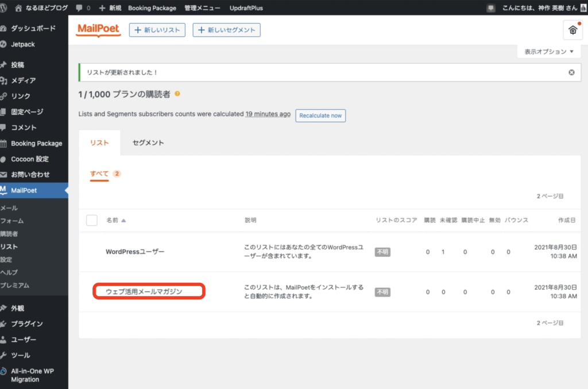Open All-in-One WP Migration in sidebar
This screenshot has width=588, height=389.
[32, 375]
